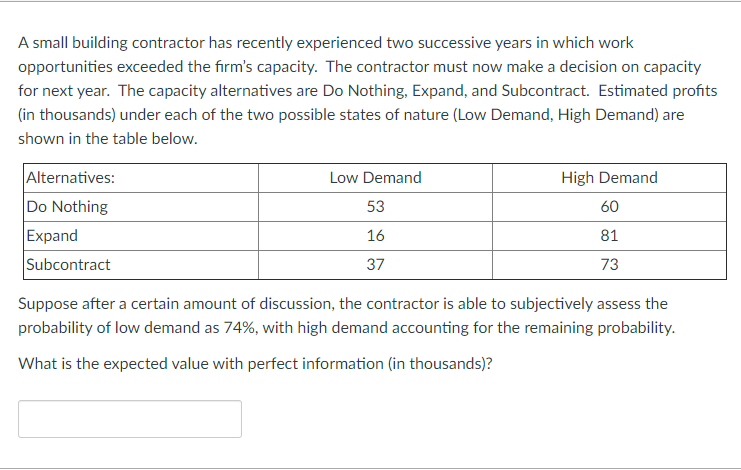
Task: Click the words 'perfect information' in question
Action: click(x=316, y=364)
